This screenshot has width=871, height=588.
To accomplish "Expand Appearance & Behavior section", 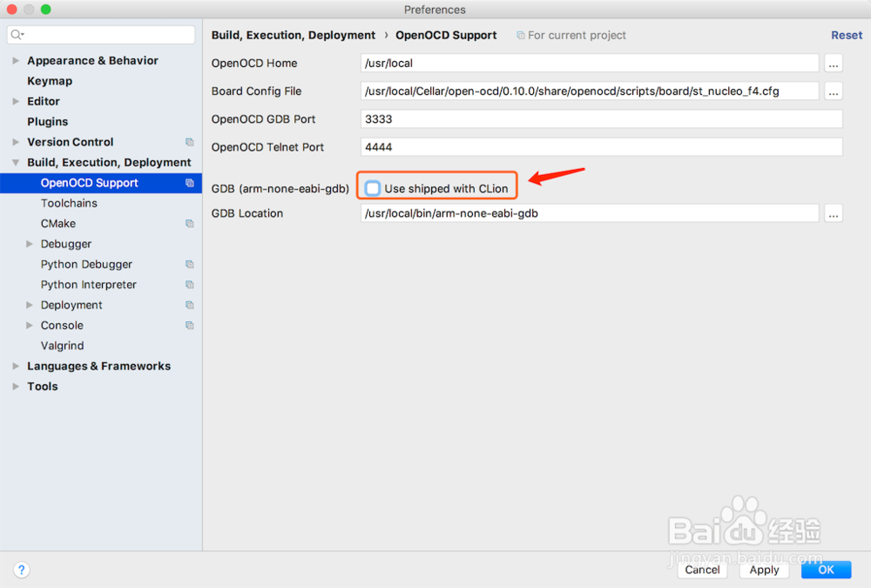I will coord(16,61).
